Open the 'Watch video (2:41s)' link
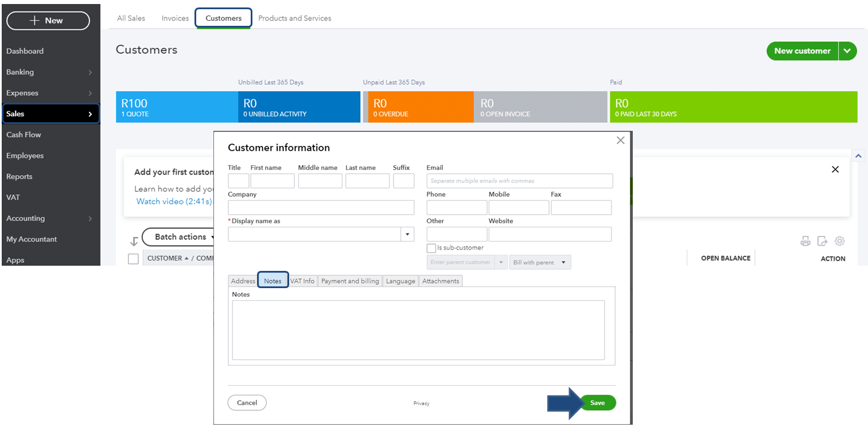868x427 pixels. tap(174, 201)
